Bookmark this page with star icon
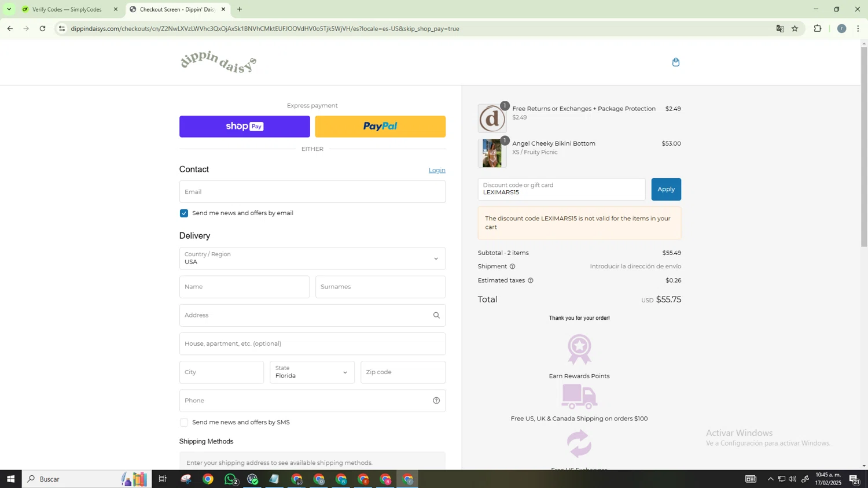 795,28
